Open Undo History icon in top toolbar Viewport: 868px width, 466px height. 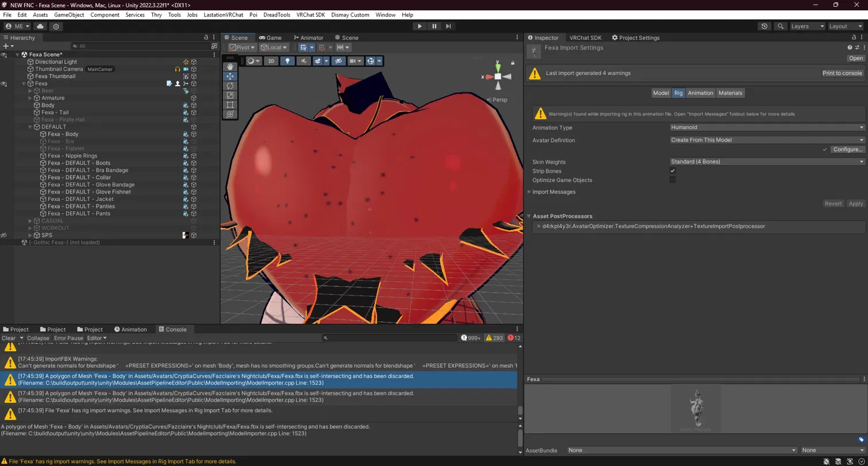click(764, 26)
